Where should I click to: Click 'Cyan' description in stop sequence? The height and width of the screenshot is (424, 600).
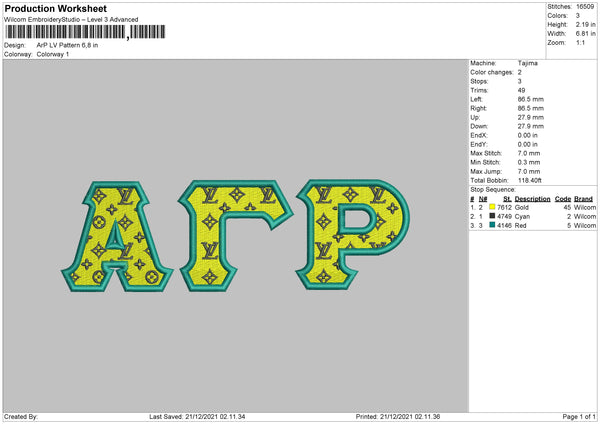522,217
